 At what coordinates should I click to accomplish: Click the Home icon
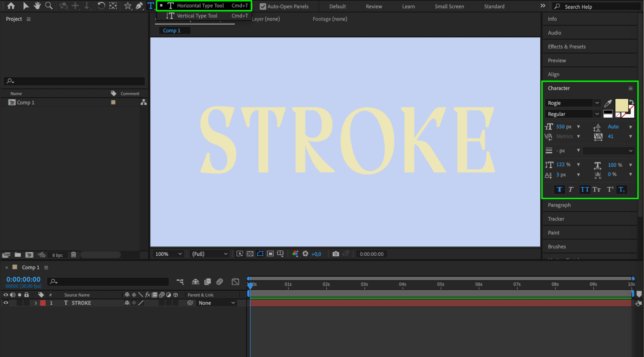pos(11,5)
